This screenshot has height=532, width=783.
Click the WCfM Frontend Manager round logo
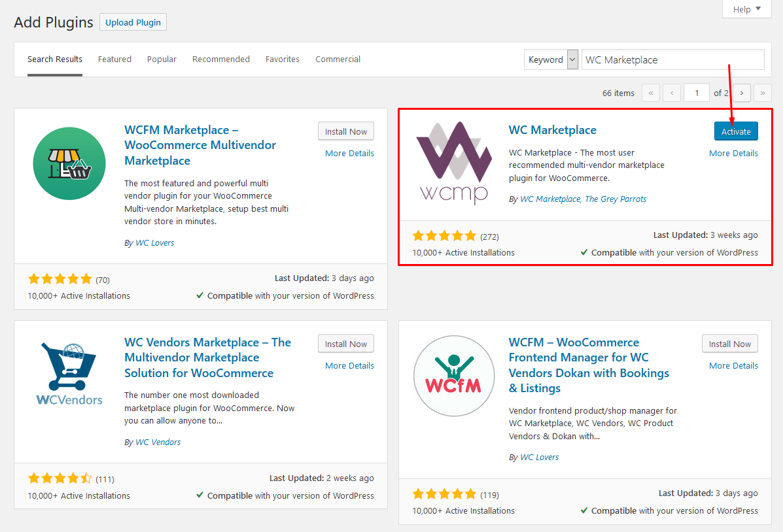454,376
